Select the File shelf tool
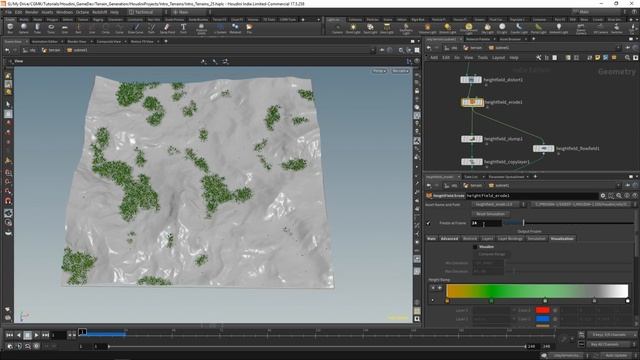Viewport: 640px width, 360px height. coord(249,28)
